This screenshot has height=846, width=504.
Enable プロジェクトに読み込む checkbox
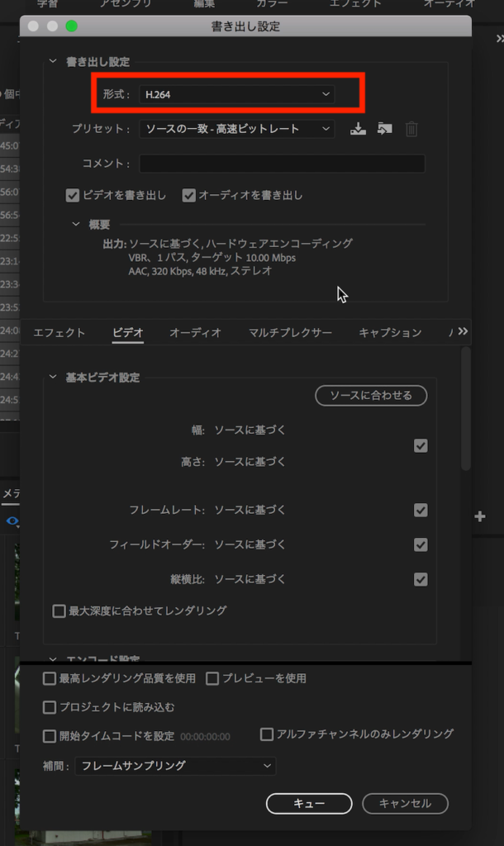point(49,707)
